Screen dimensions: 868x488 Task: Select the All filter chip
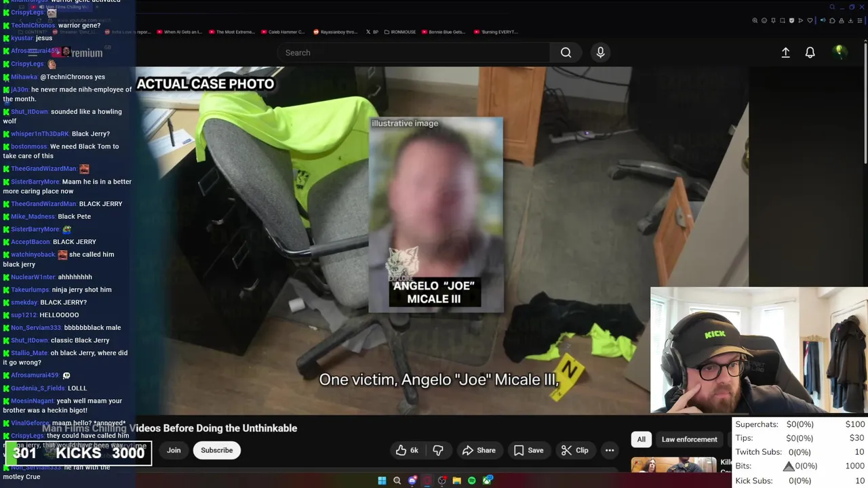(641, 439)
